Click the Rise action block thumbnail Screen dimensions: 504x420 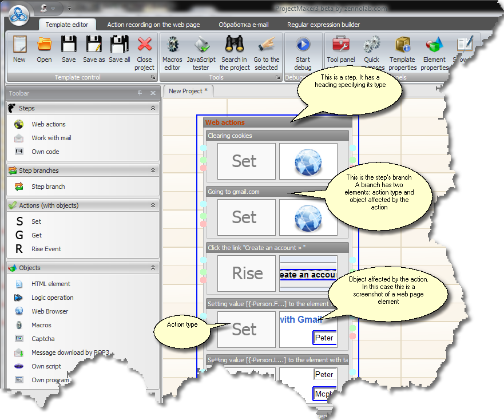pyautogui.click(x=247, y=274)
